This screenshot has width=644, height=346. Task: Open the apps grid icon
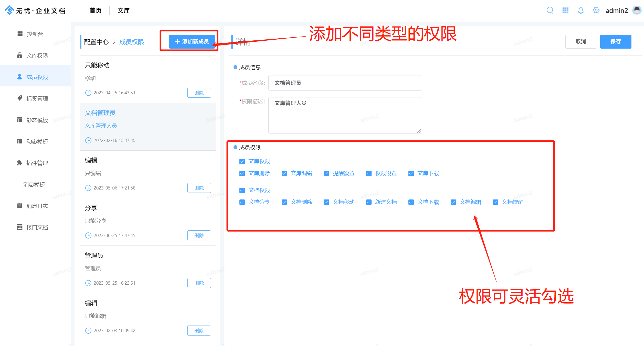coord(565,10)
